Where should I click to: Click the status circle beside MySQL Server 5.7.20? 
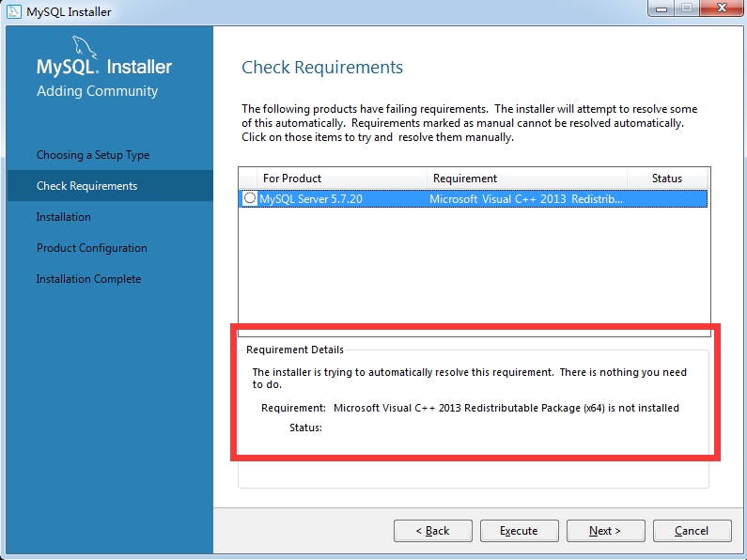pos(249,198)
